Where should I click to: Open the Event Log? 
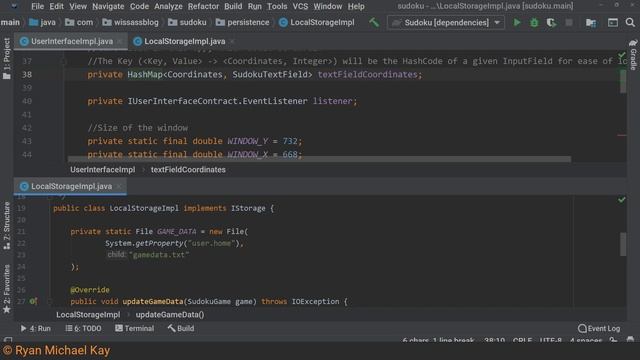599,329
